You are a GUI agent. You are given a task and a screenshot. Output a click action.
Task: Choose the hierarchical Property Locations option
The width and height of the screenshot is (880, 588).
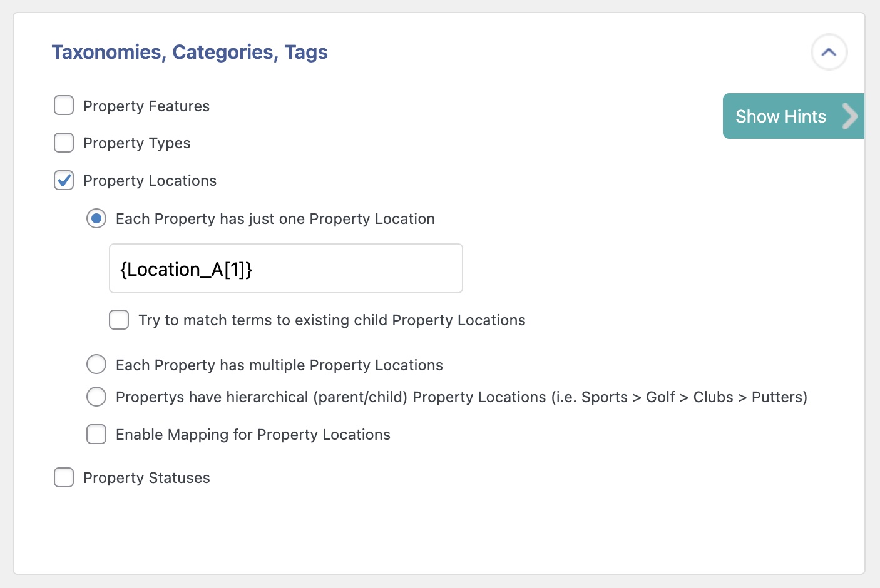click(x=96, y=397)
